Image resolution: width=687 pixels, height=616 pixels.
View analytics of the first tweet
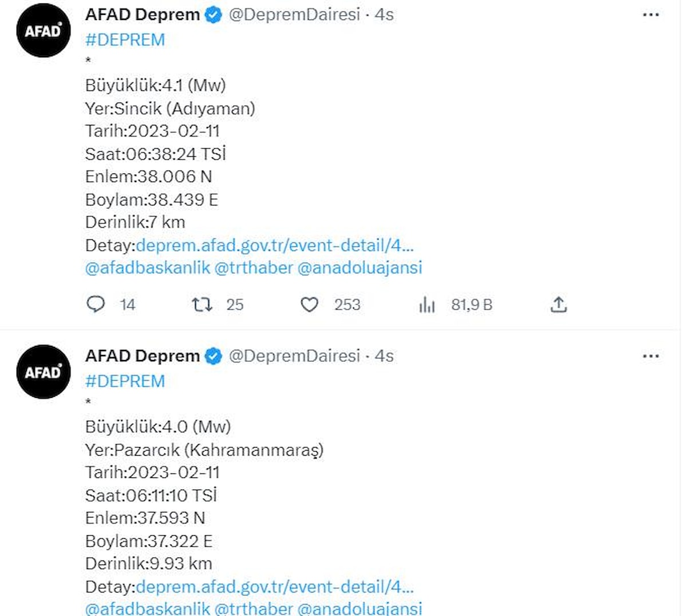click(427, 305)
